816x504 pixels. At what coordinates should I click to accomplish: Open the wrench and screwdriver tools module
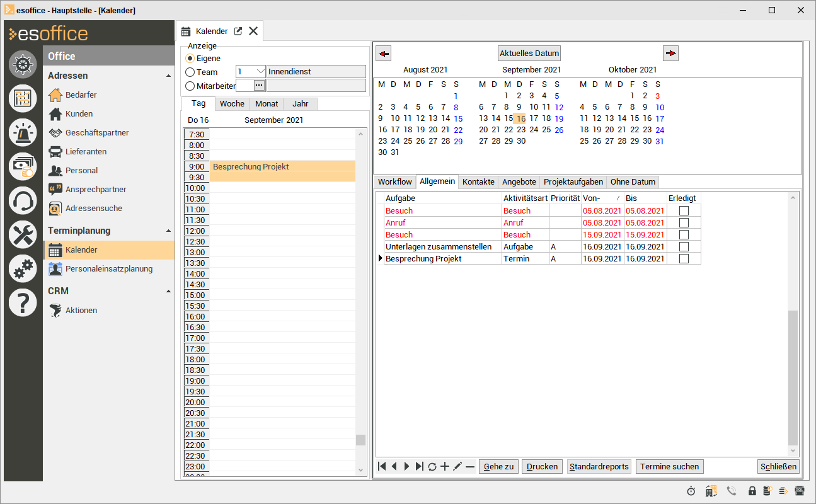(23, 235)
